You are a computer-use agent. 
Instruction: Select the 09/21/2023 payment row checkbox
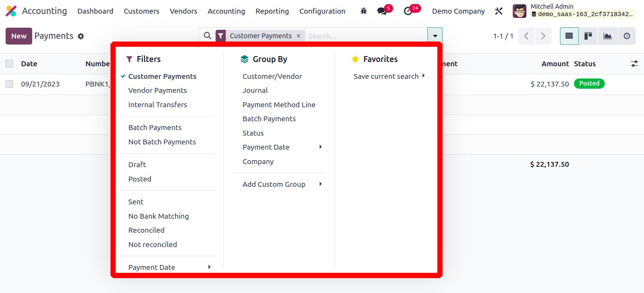pos(9,84)
